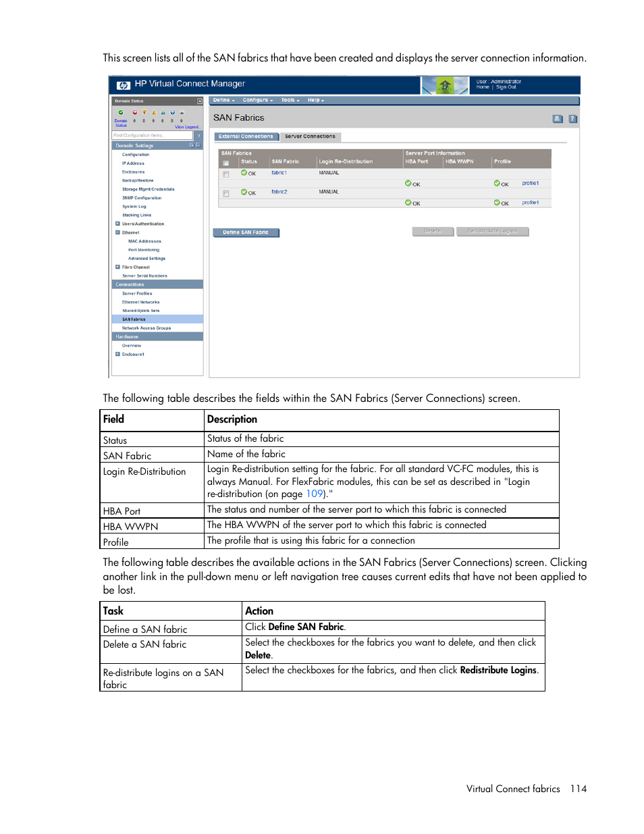Image resolution: width=644 pixels, height=834 pixels.
Task: Open profile1 link in fabric1 row
Action: pos(530,183)
